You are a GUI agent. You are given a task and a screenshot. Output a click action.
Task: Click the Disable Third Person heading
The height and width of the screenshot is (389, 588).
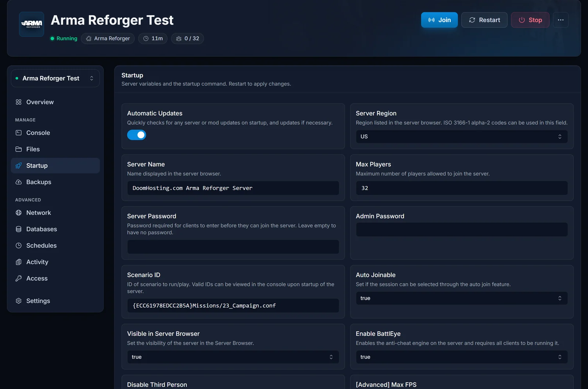[157, 385]
